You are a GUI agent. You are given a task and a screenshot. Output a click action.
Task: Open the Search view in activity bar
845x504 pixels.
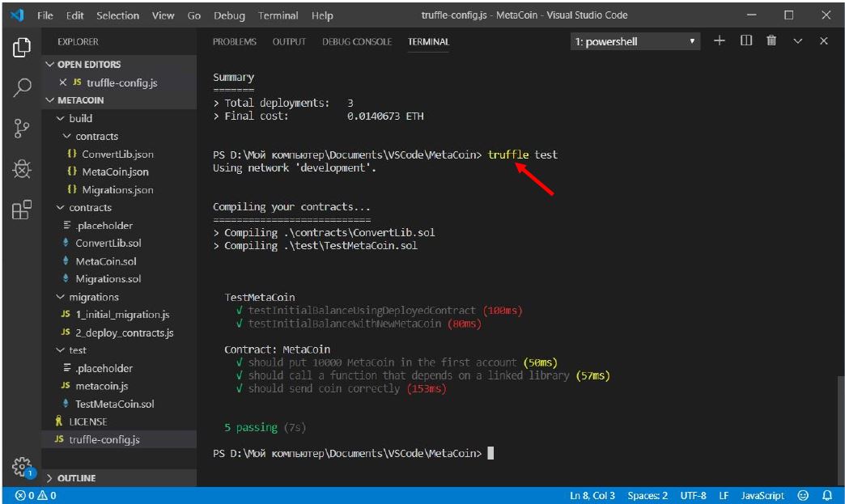click(22, 87)
